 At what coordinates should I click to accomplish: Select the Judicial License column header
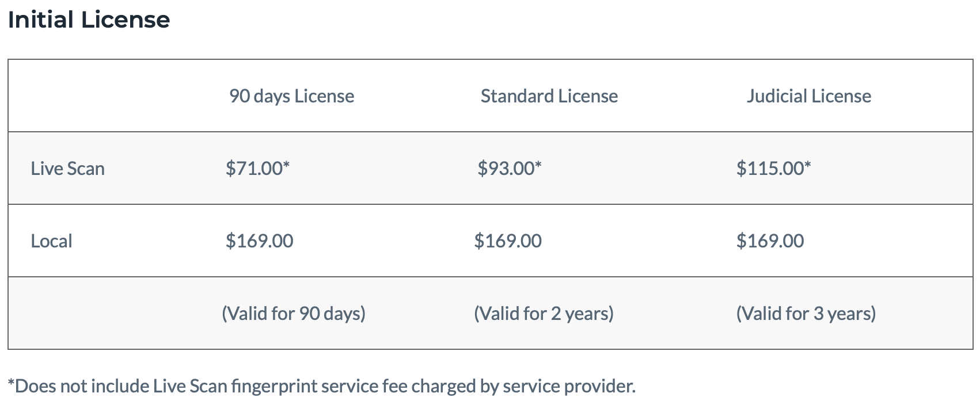[x=808, y=96]
